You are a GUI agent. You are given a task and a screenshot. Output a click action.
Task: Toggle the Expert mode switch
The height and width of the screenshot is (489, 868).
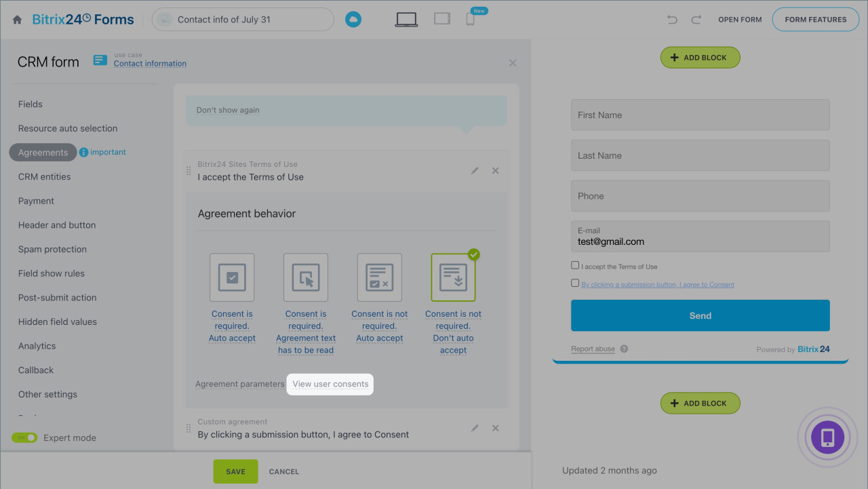24,437
